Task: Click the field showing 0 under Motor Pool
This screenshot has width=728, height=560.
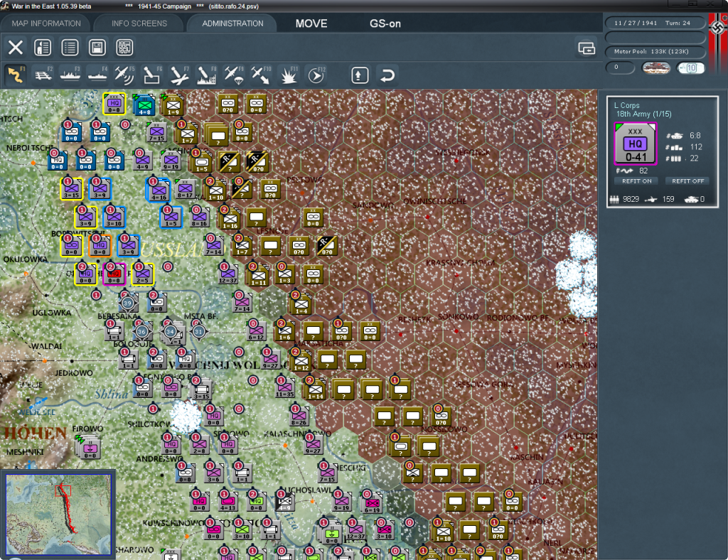Action: 620,68
